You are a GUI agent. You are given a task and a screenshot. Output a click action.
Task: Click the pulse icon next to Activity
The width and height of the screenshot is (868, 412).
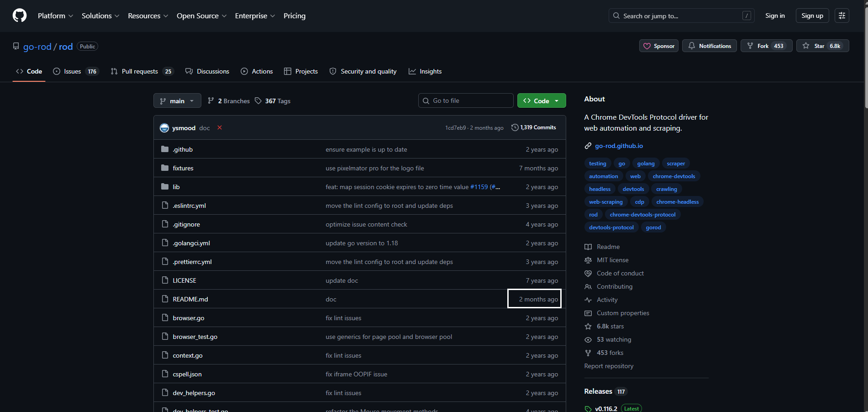point(588,300)
